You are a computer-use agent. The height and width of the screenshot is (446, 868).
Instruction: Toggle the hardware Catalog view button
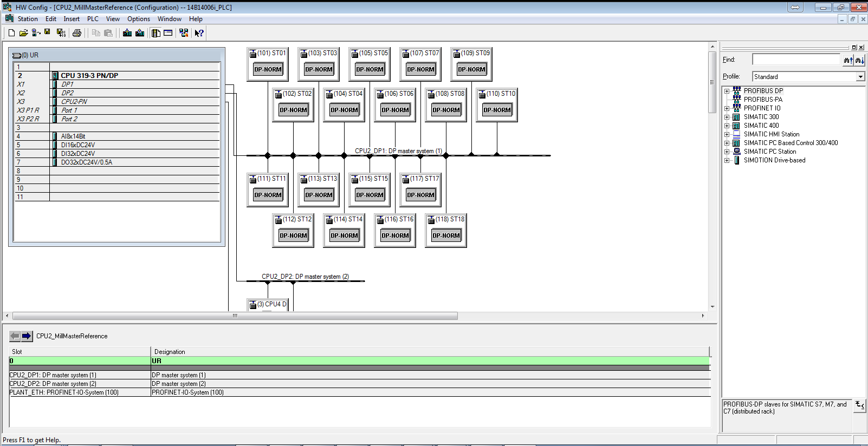(156, 33)
